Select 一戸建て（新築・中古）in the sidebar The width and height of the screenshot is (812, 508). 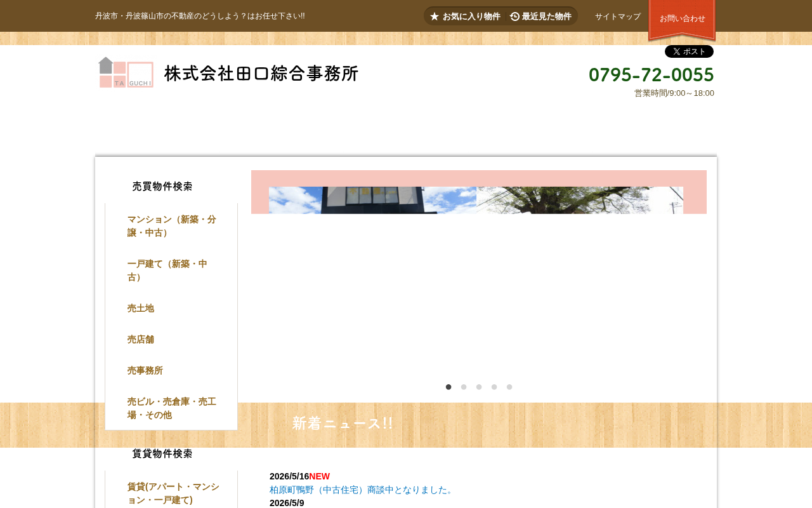(171, 271)
